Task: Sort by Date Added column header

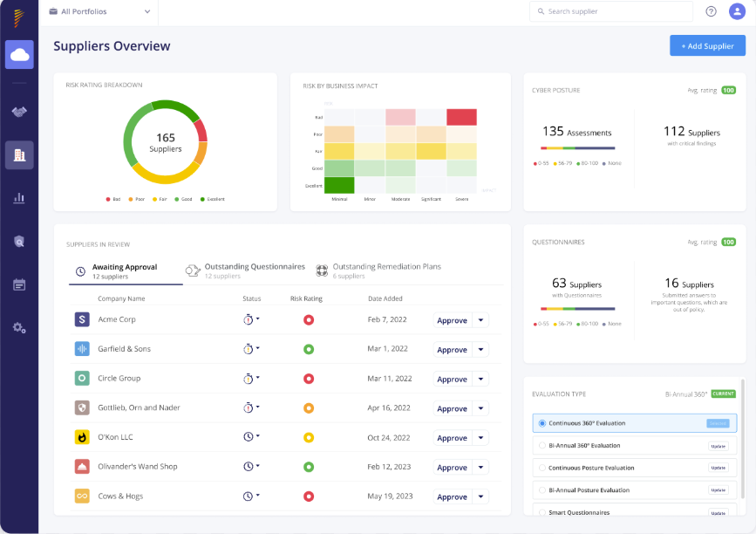Action: tap(385, 298)
